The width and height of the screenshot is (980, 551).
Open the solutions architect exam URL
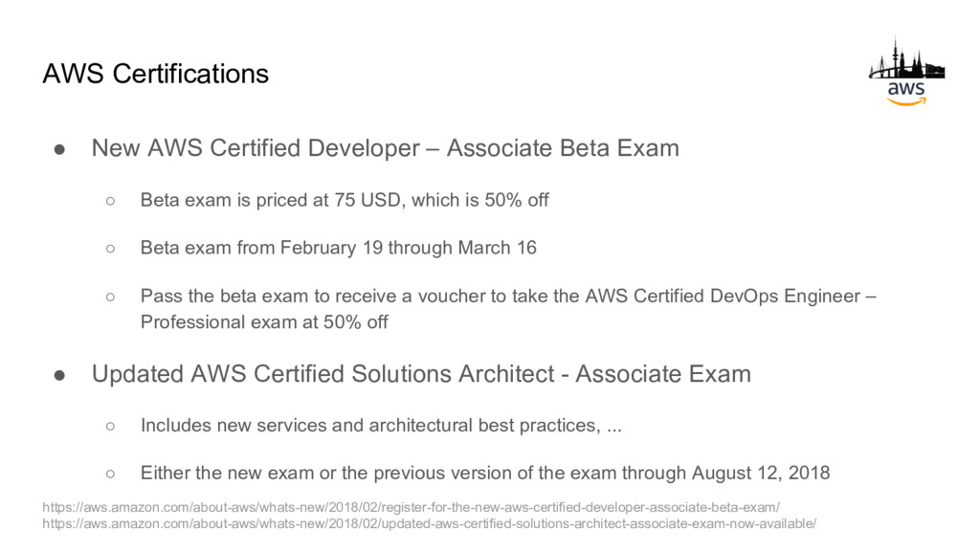pyautogui.click(x=429, y=523)
